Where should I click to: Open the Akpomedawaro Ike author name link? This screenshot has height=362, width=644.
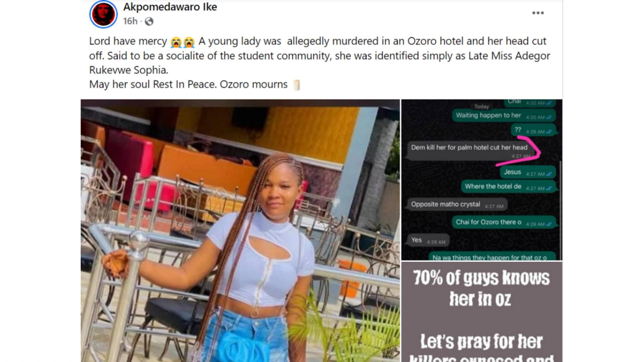tap(170, 7)
